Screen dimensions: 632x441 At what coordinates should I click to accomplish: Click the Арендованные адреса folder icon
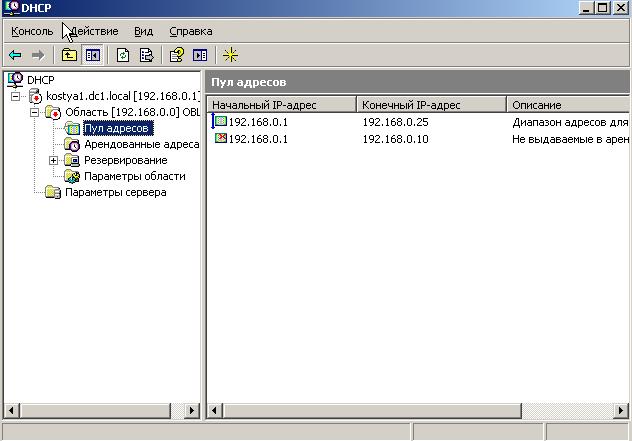point(72,144)
